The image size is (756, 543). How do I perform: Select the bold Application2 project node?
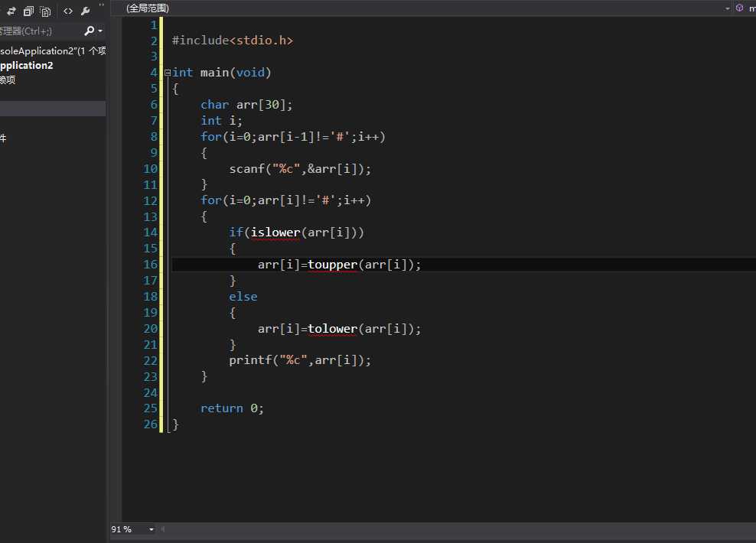(27, 65)
